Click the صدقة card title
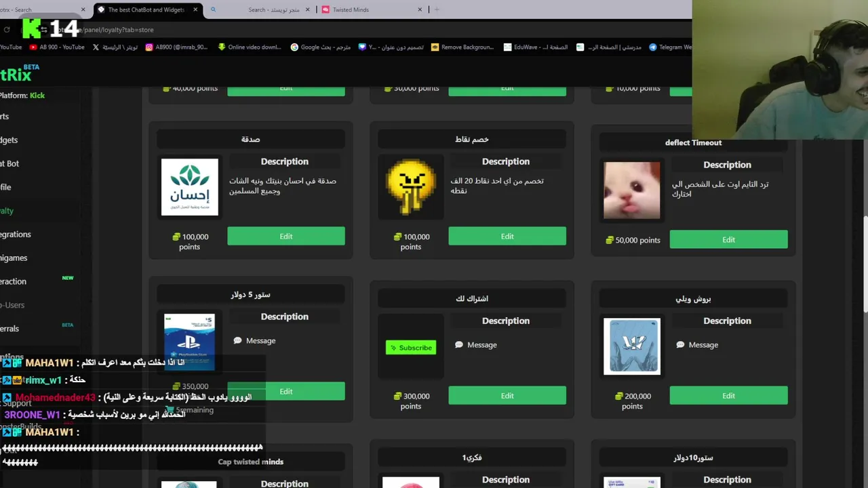The width and height of the screenshot is (868, 488). point(250,139)
